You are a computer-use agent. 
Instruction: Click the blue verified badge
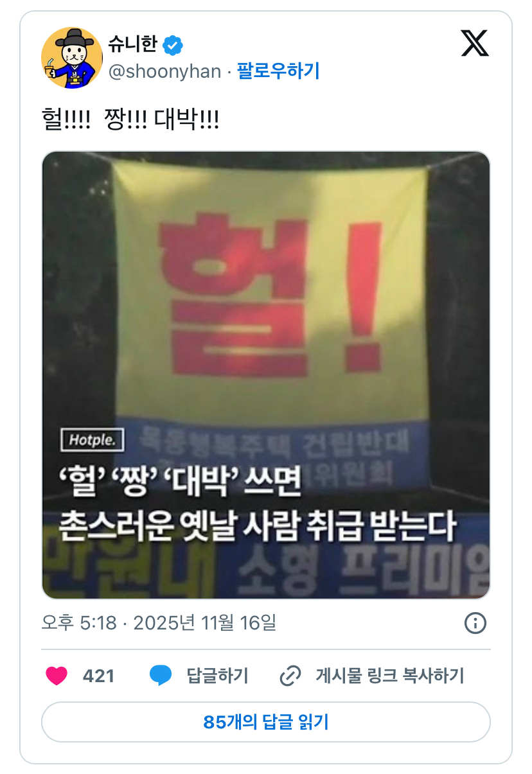[x=173, y=45]
